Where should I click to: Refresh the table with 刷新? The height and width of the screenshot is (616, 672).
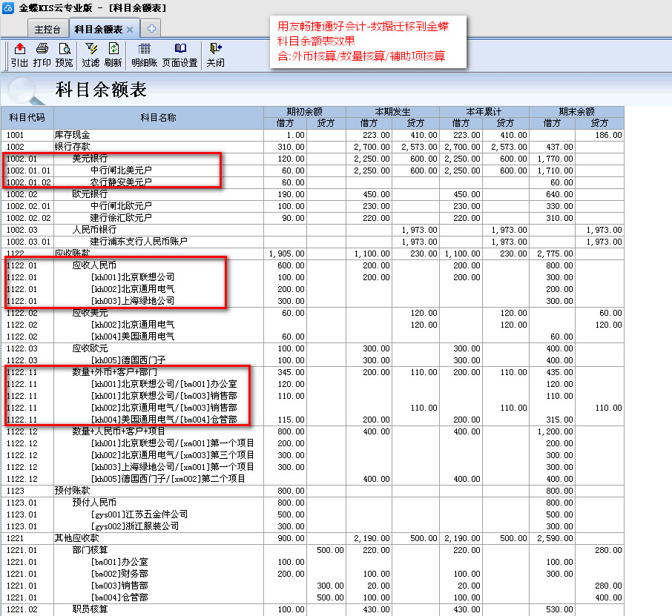tap(113, 55)
